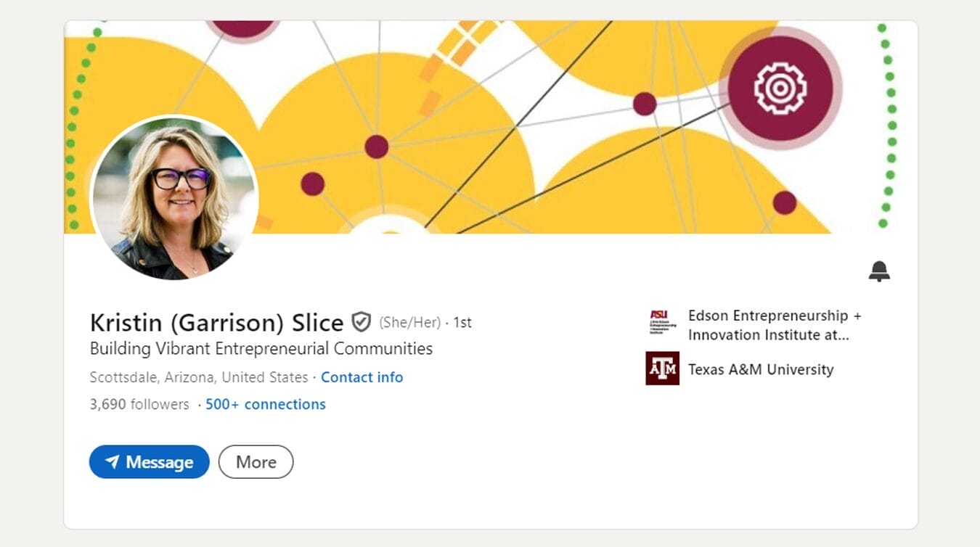
Task: Click the 1st degree connection label
Action: click(462, 322)
